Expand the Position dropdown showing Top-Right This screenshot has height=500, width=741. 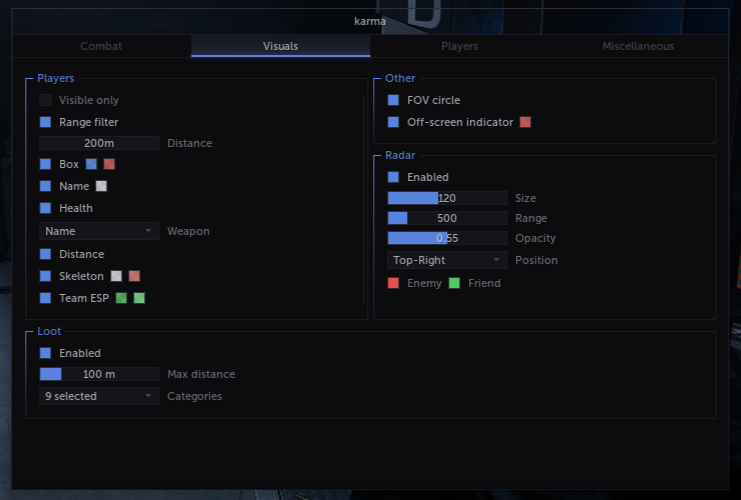tap(447, 260)
